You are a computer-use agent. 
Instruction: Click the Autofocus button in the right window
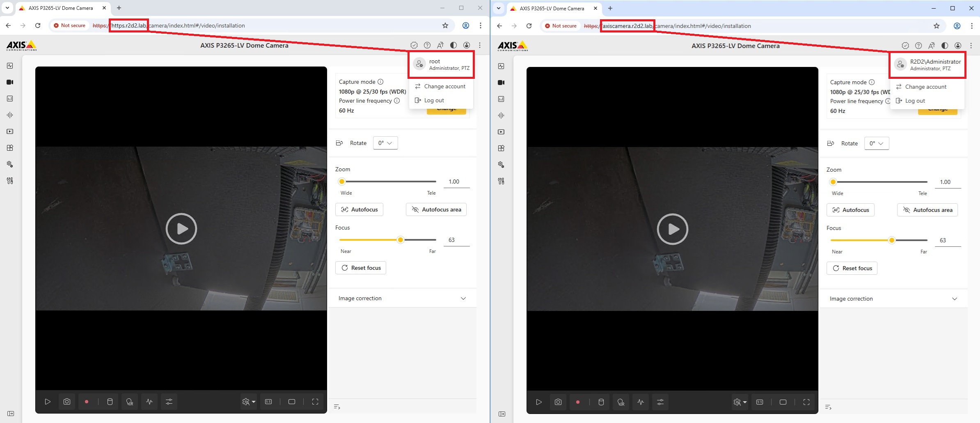tap(850, 210)
